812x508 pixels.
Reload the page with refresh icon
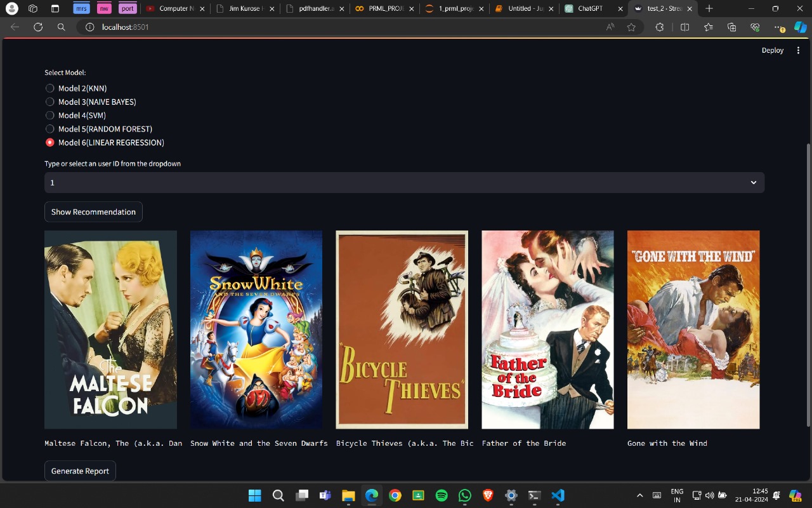pos(38,27)
